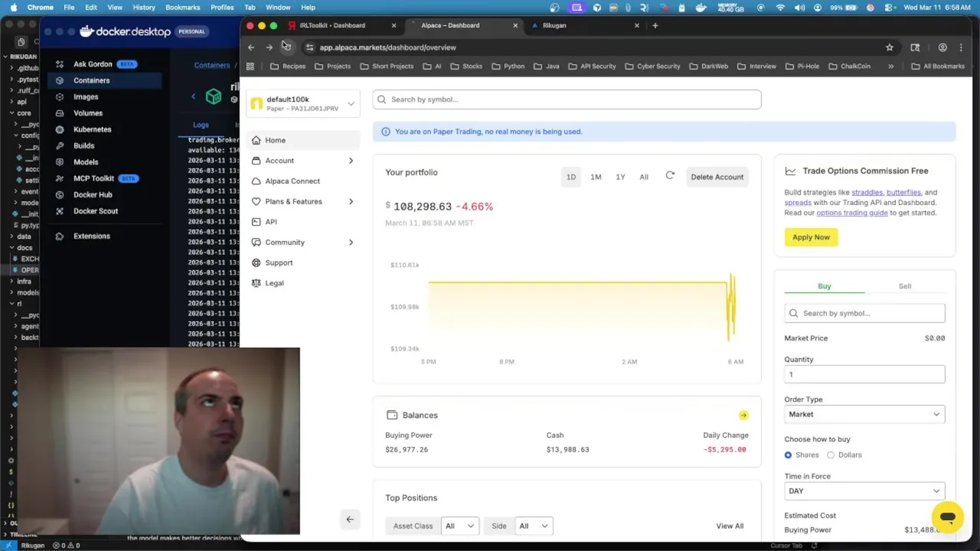
Task: Select the 1D chart range
Action: (571, 177)
